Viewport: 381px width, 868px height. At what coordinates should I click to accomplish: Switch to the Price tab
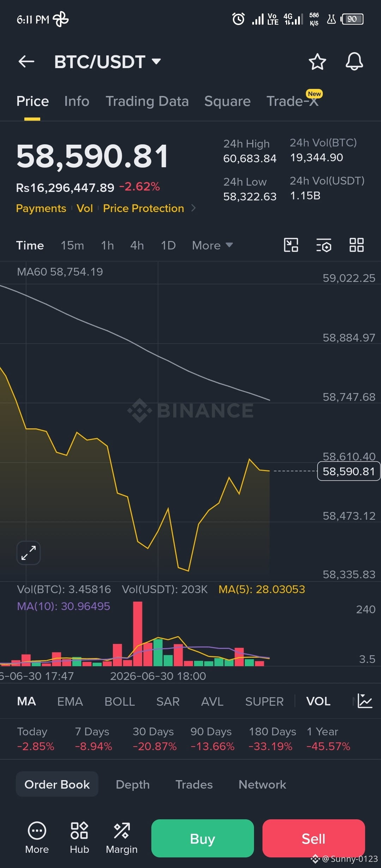pos(32,101)
